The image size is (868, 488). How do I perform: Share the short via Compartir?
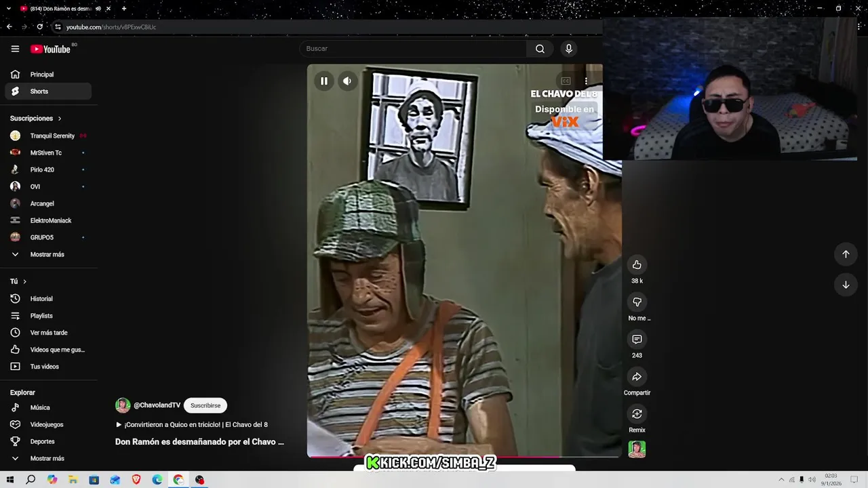637,377
